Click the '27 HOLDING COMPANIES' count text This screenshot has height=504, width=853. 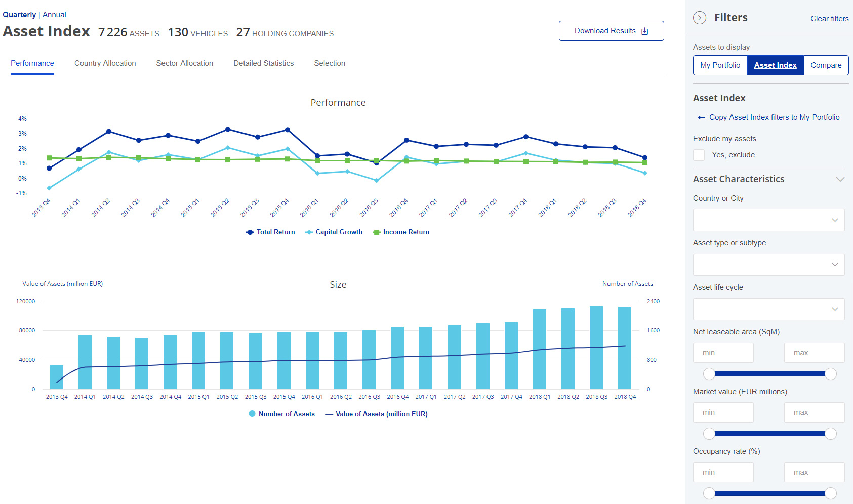coord(285,32)
